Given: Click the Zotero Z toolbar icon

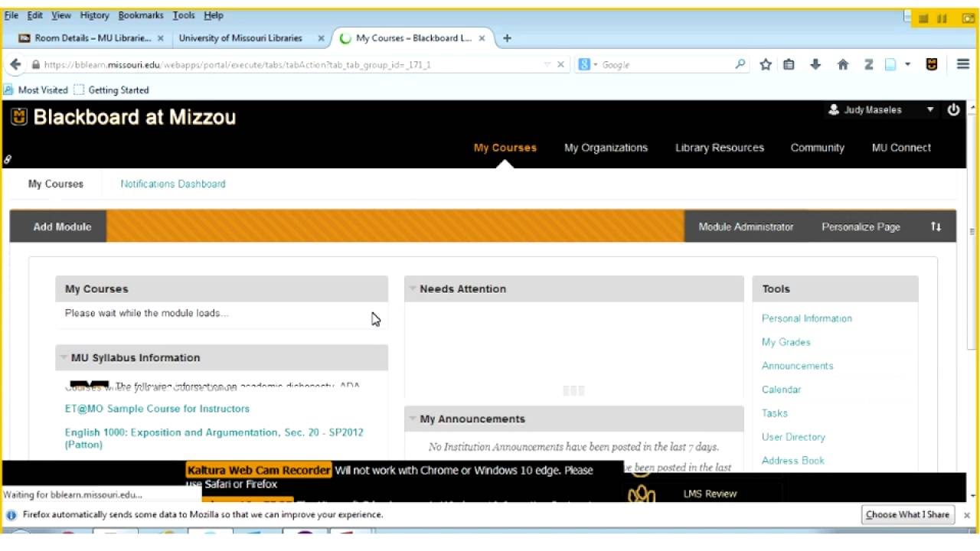Looking at the screenshot, I should click(869, 65).
